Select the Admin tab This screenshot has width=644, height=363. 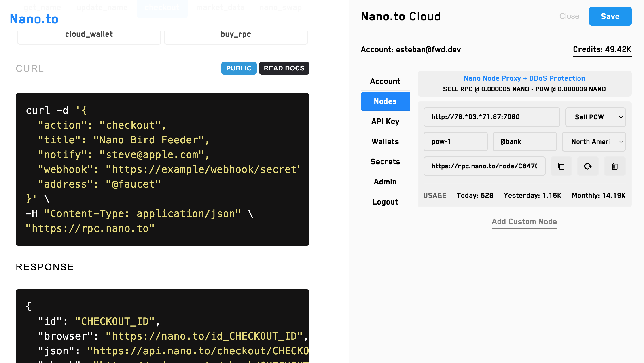[385, 182]
